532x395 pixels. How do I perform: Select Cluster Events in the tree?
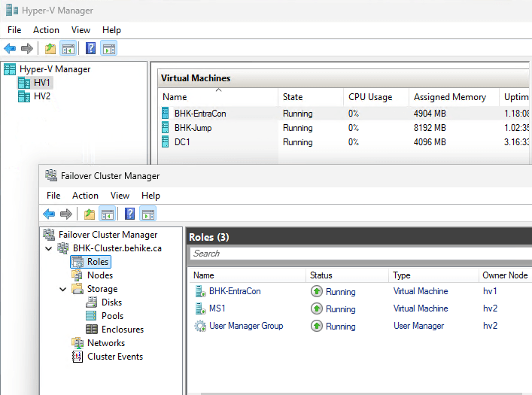(x=114, y=357)
